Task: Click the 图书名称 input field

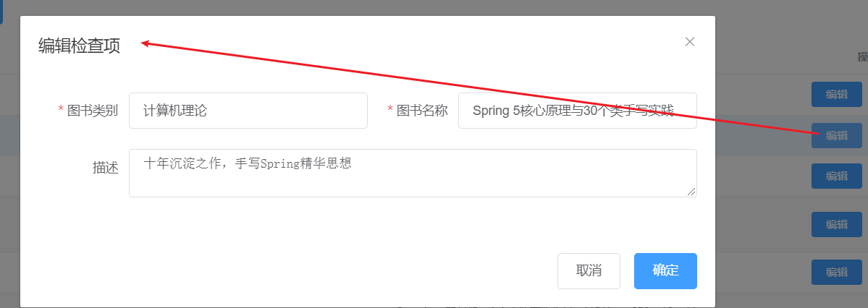Action: tap(577, 111)
